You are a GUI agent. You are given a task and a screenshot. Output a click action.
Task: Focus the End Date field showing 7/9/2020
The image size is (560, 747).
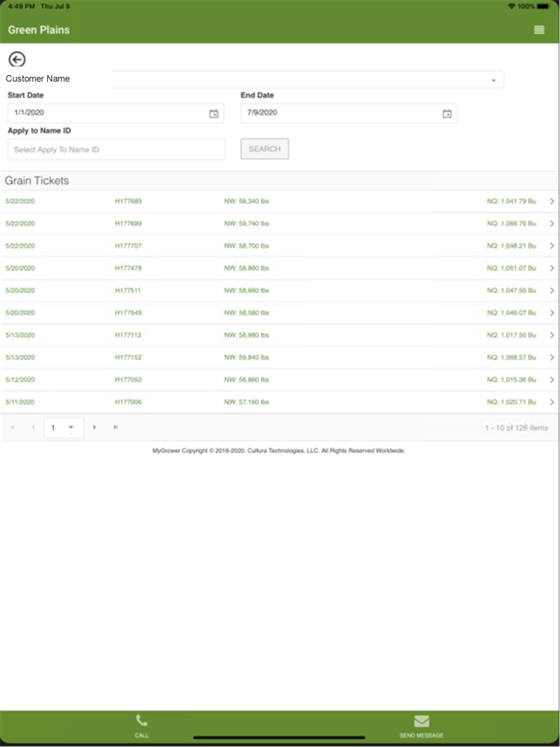click(349, 114)
